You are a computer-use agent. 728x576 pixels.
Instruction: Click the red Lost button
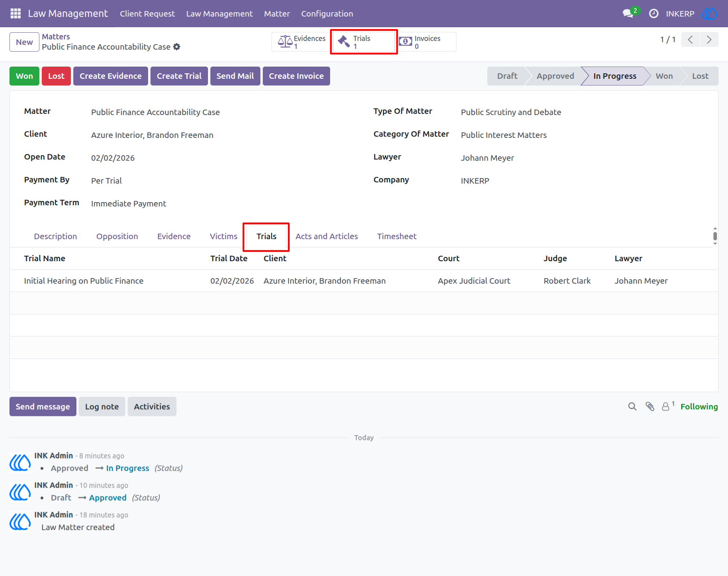pos(56,76)
